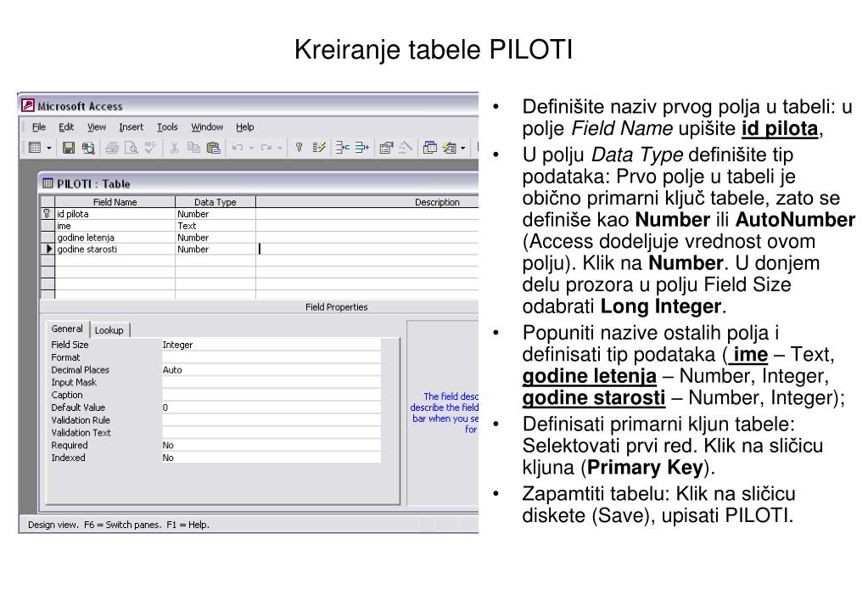
Task: Open the Tools menu
Action: tap(167, 126)
